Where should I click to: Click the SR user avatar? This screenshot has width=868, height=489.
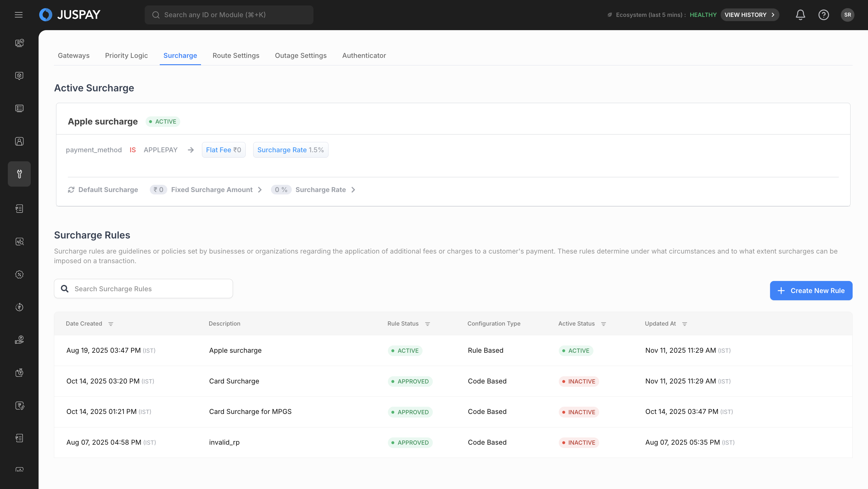[x=848, y=15]
